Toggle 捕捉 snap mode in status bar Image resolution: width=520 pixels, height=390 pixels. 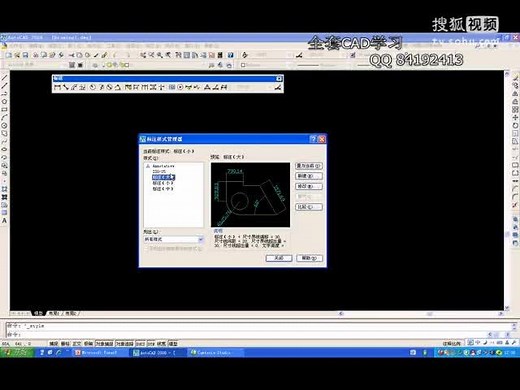click(53, 343)
